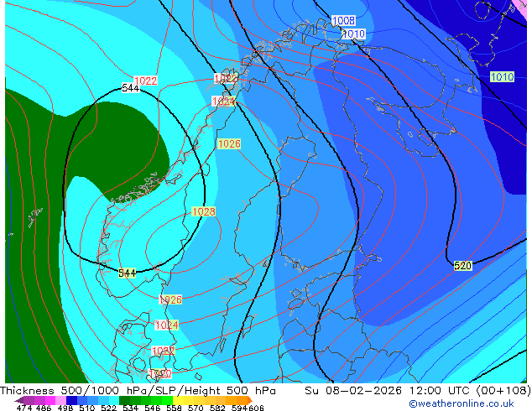Click the 1022 label next to 544

point(146,81)
